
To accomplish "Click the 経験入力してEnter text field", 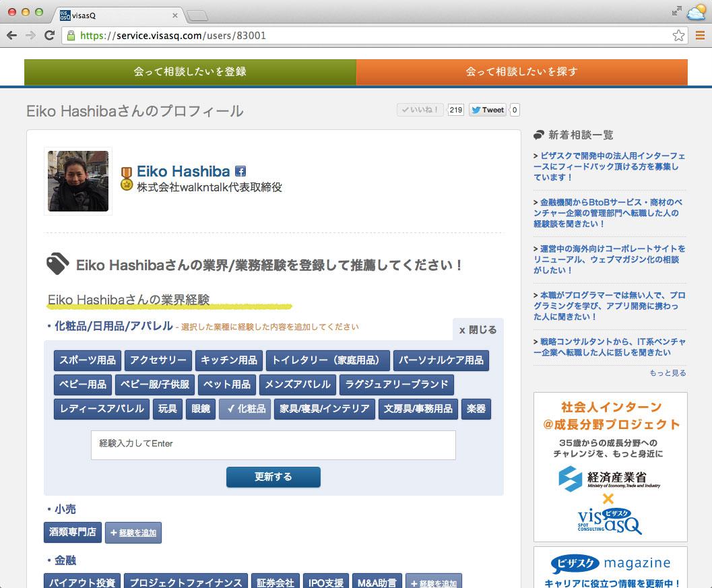I will pos(273,445).
